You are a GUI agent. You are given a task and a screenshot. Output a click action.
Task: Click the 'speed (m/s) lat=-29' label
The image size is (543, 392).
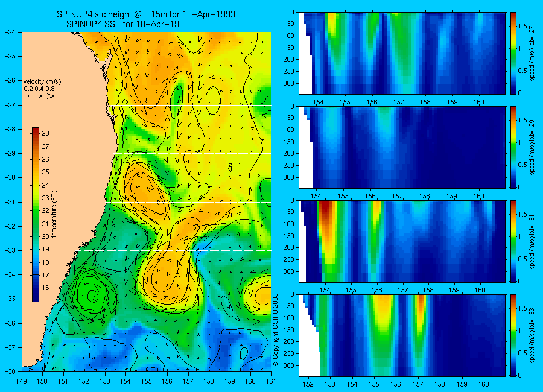click(x=533, y=148)
